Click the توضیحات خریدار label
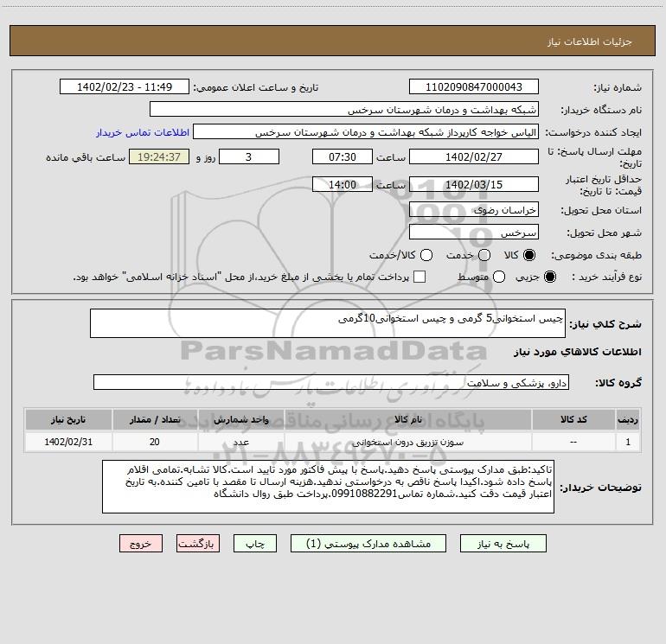This screenshot has width=666, height=644. pos(600,488)
